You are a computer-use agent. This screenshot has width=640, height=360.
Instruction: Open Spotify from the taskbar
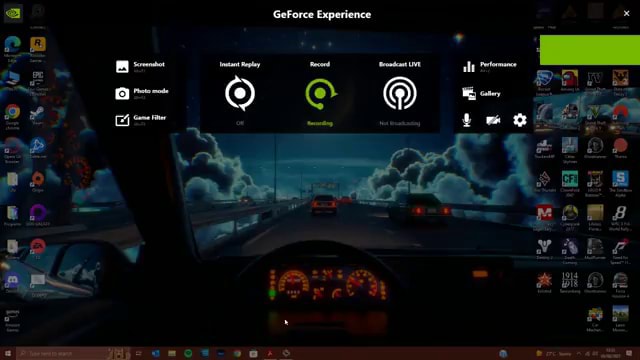[188, 353]
